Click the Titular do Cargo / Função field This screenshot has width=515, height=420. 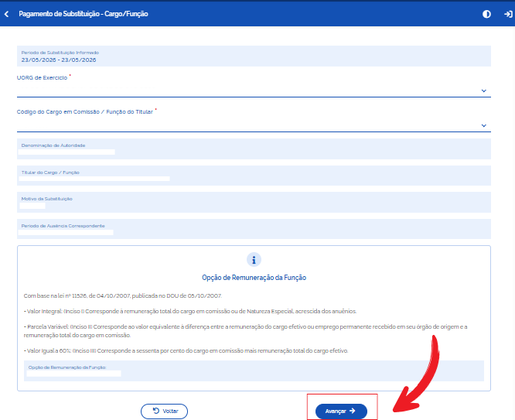[x=254, y=175]
